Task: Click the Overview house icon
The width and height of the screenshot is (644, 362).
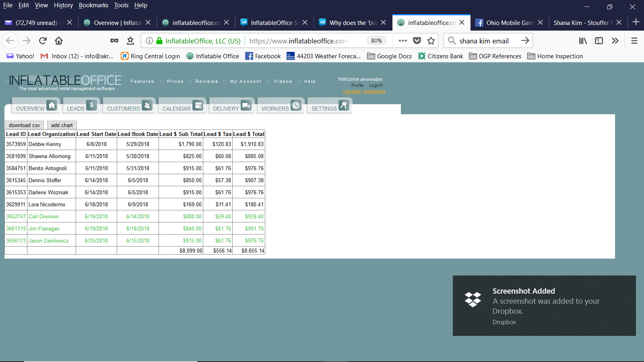Action: 52,105
